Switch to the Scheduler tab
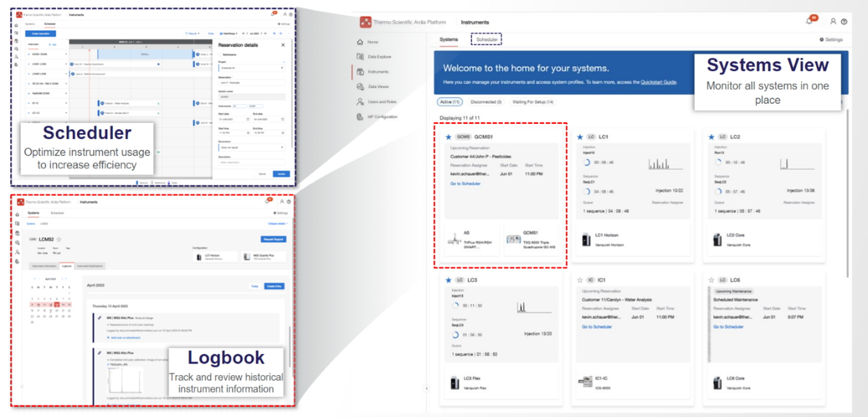Image resolution: width=868 pixels, height=417 pixels. pyautogui.click(x=487, y=39)
